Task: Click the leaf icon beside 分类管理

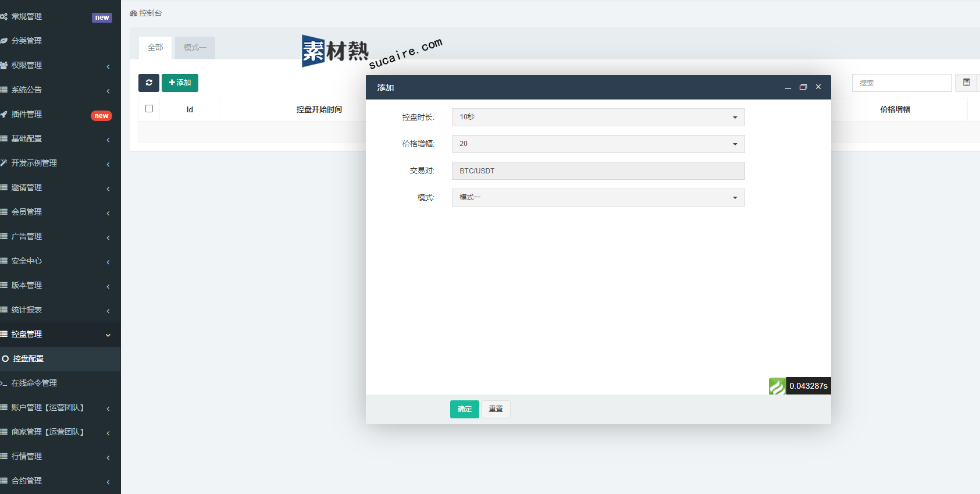Action: 3,41
